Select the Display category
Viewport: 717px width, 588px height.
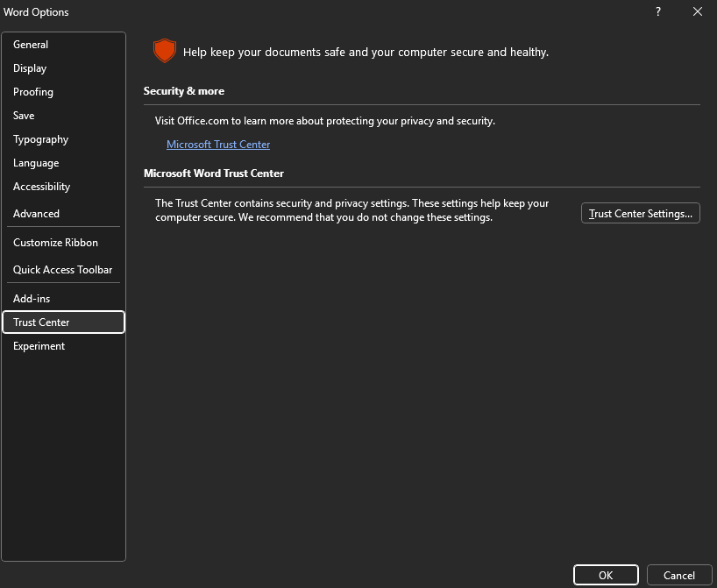[x=64, y=68]
